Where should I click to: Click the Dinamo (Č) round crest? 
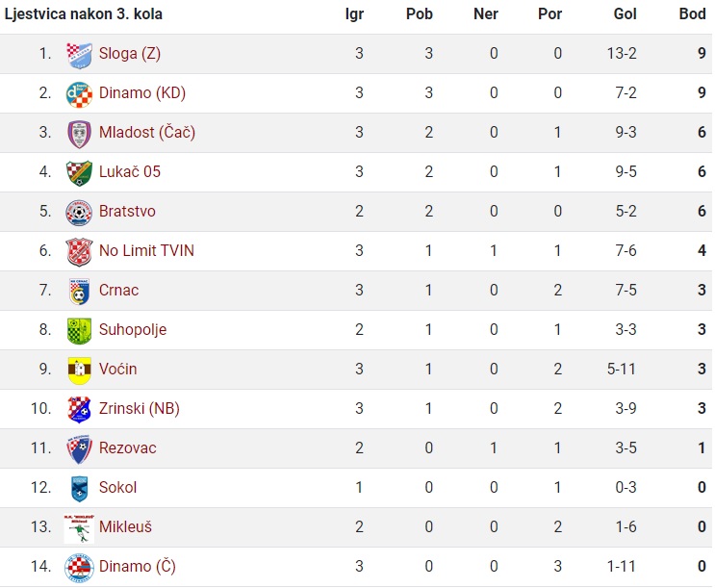click(79, 568)
